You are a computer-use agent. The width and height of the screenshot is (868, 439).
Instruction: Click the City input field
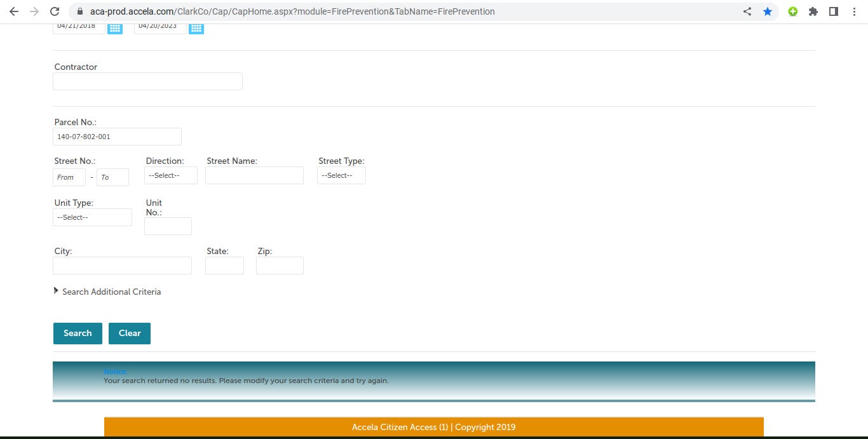pyautogui.click(x=122, y=266)
